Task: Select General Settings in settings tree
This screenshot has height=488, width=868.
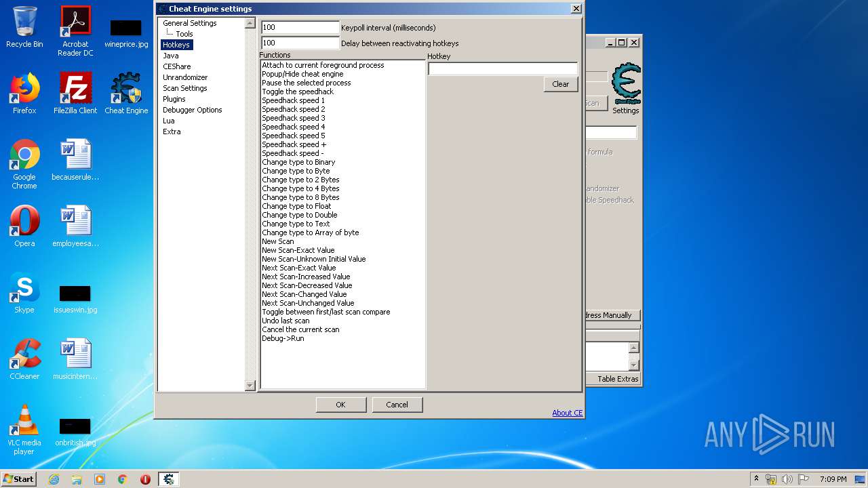Action: [190, 23]
